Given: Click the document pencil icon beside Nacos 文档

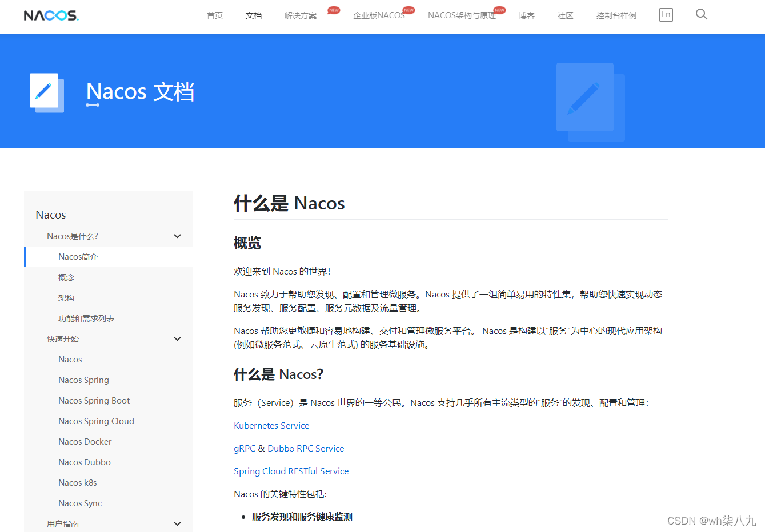Looking at the screenshot, I should point(46,92).
